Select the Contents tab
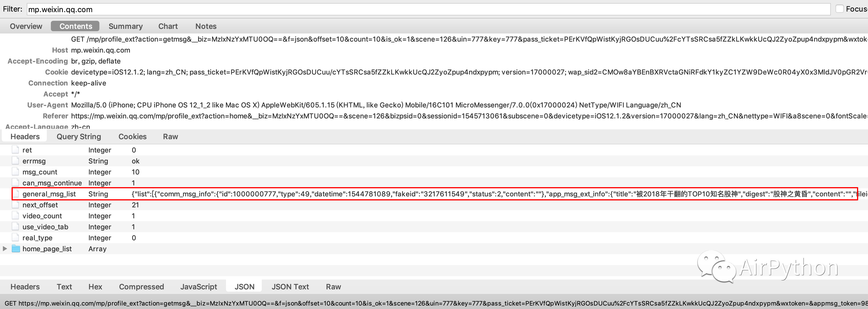Screen dimensions: 868x309 (x=75, y=26)
